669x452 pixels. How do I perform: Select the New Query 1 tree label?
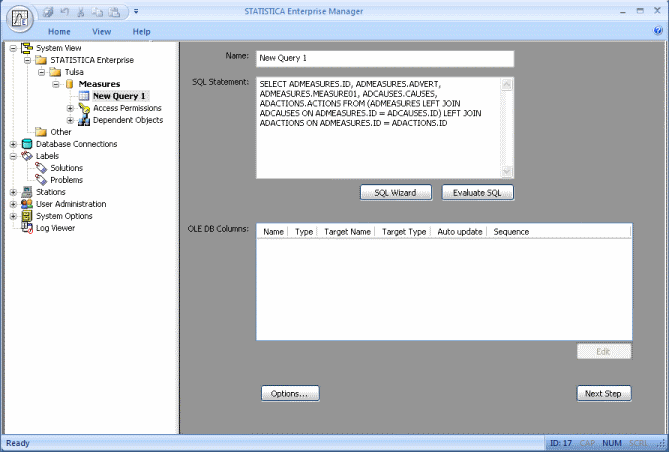[119, 96]
